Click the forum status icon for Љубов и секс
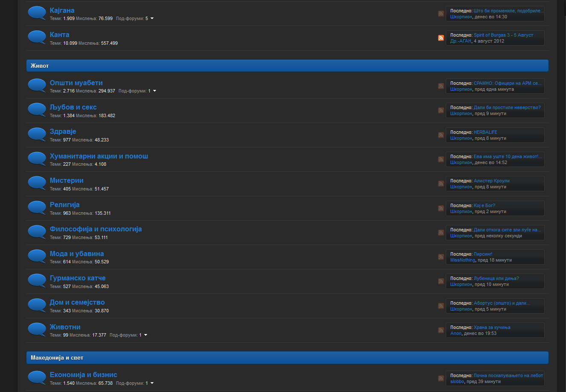566x392 pixels. (37, 110)
